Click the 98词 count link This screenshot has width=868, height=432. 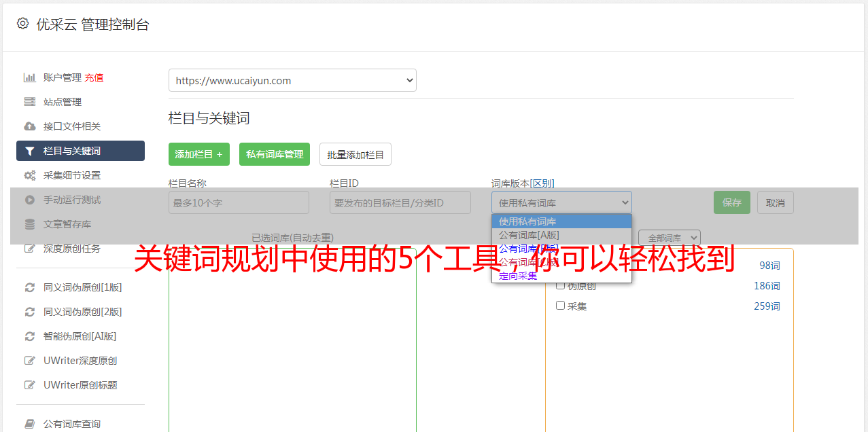click(769, 266)
